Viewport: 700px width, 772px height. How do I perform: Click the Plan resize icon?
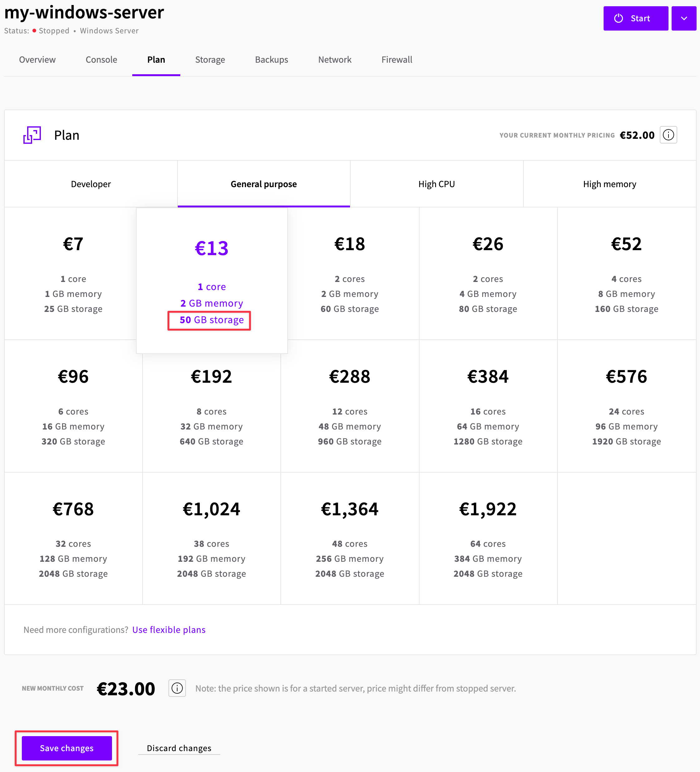point(32,135)
